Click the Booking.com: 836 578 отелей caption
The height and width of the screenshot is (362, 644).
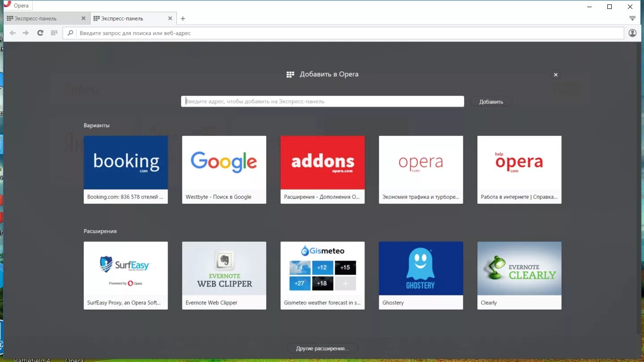(x=125, y=197)
